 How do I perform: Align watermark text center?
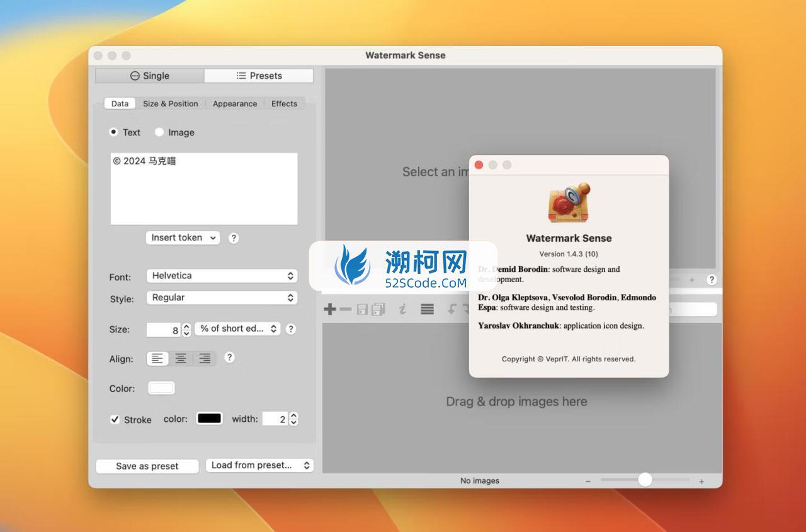(181, 358)
